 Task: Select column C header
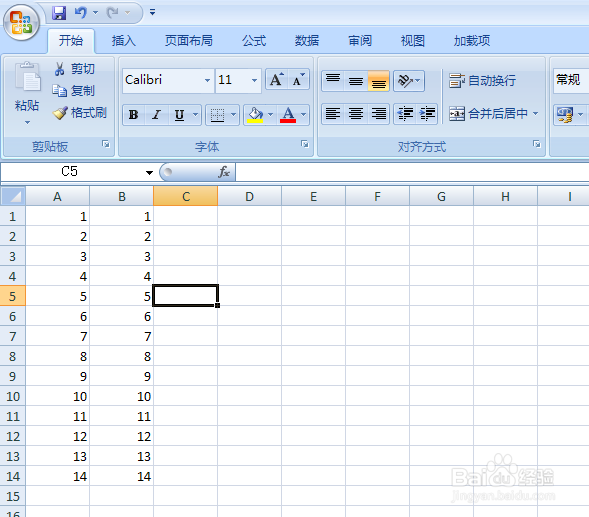pyautogui.click(x=186, y=197)
